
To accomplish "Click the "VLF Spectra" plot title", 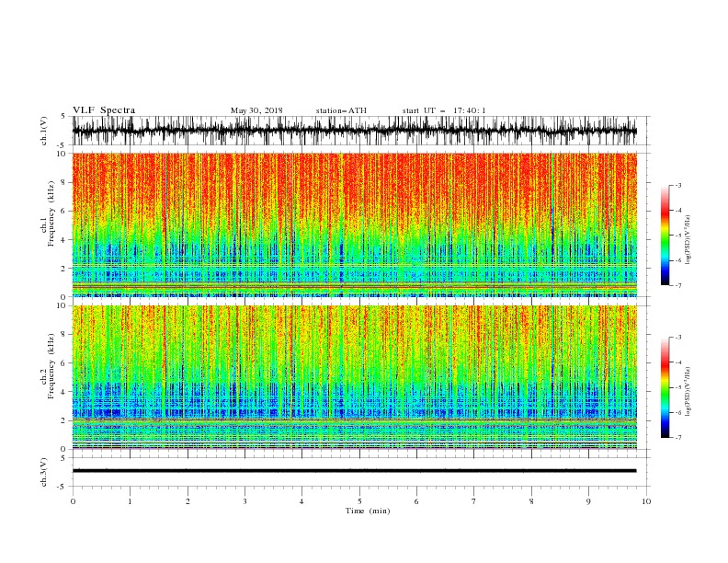I will point(104,110).
